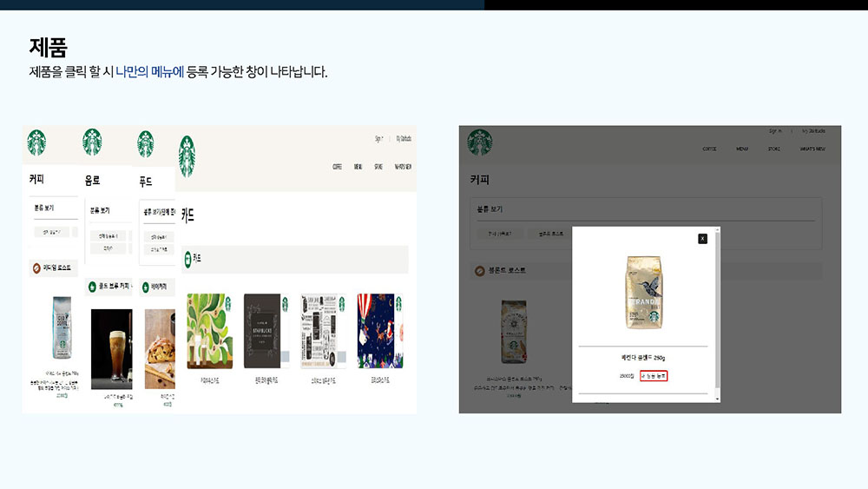Select the Christmas Santa sleigh Starbucks card
This screenshot has height=489, width=868.
[380, 331]
